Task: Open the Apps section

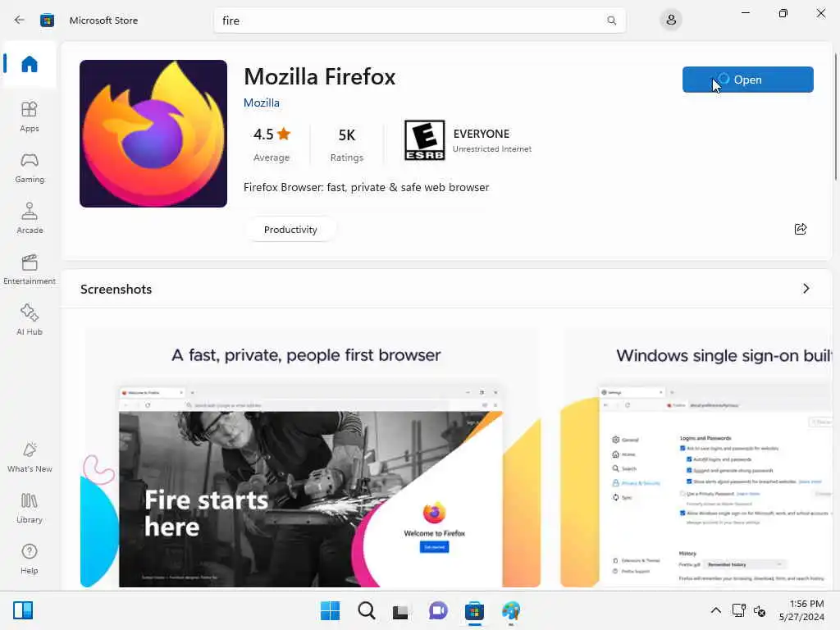Action: 30,116
